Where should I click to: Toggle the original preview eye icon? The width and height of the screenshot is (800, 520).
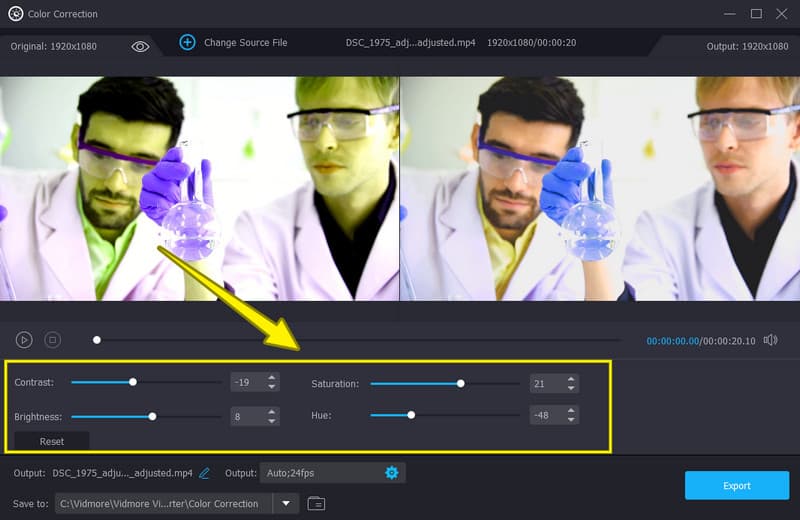(x=140, y=45)
